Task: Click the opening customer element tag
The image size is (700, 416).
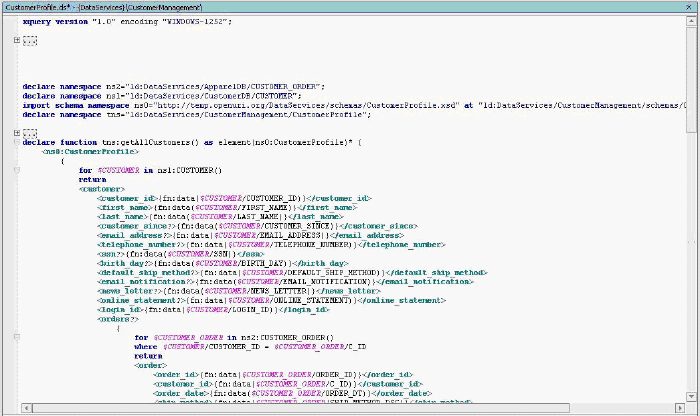Action: point(102,189)
